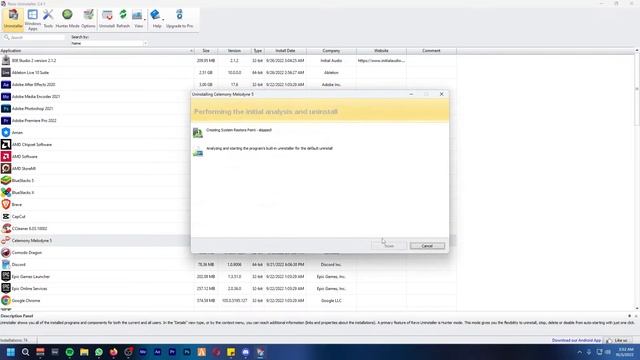Select the AMD StoreMI row text
640x360 pixels.
click(24, 169)
